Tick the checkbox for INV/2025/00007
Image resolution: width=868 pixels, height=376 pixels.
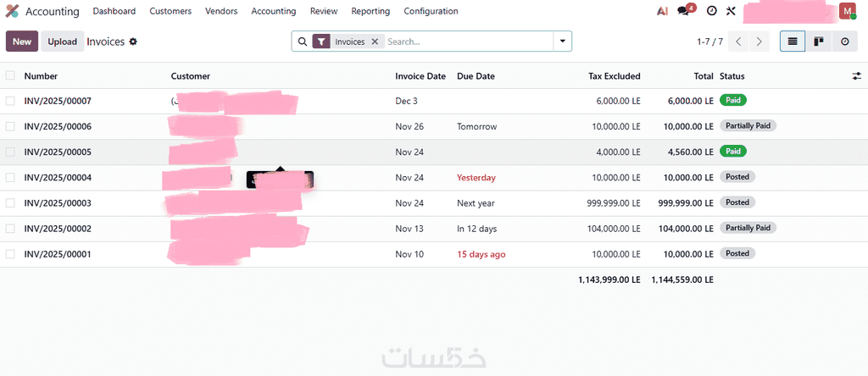coord(10,101)
